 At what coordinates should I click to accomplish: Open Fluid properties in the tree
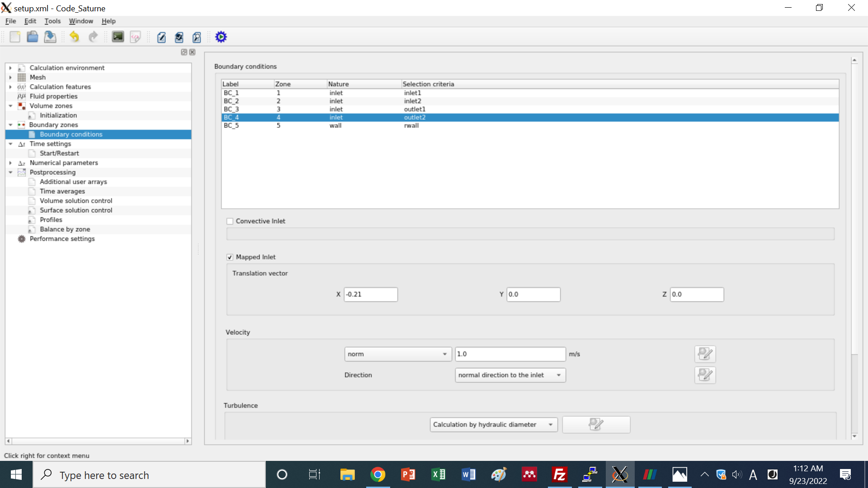click(53, 96)
